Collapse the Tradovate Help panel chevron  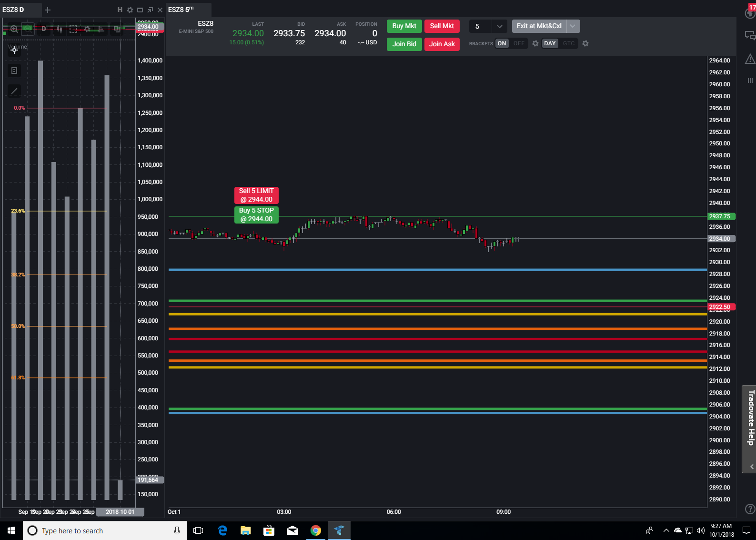click(x=752, y=467)
